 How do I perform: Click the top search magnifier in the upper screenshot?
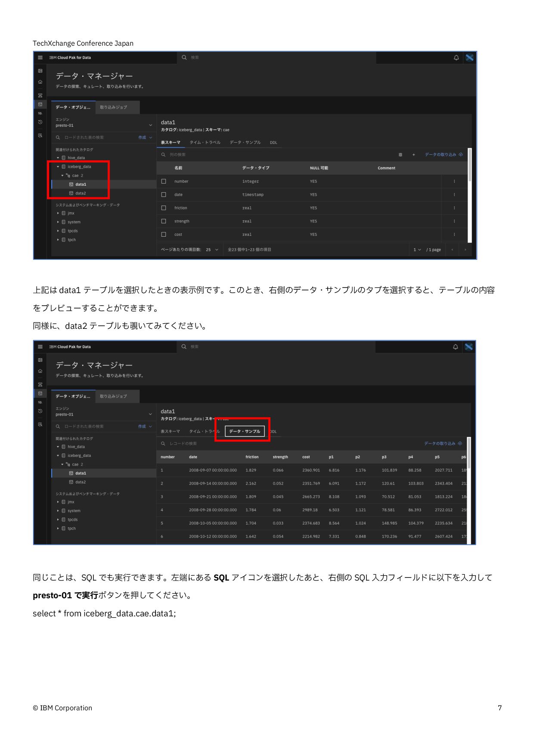[x=184, y=57]
